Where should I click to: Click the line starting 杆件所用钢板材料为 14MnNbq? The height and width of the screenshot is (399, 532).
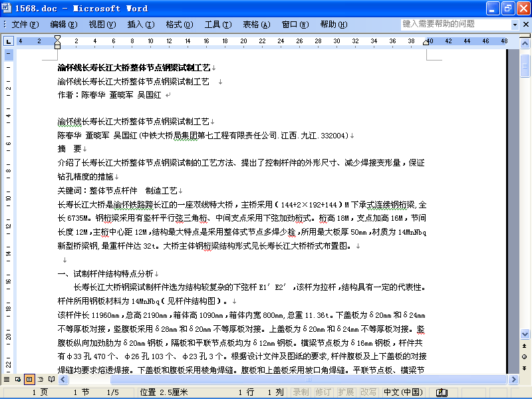tap(144, 301)
